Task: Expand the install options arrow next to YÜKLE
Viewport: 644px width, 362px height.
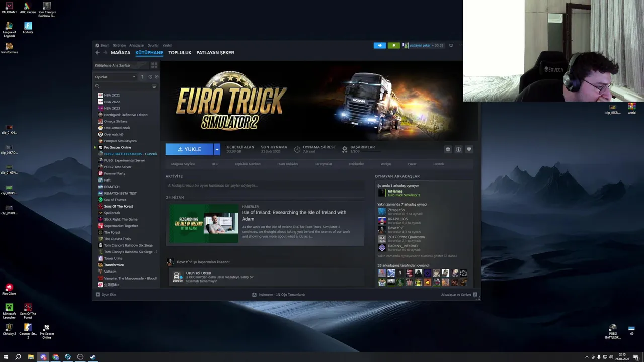Action: [217, 149]
